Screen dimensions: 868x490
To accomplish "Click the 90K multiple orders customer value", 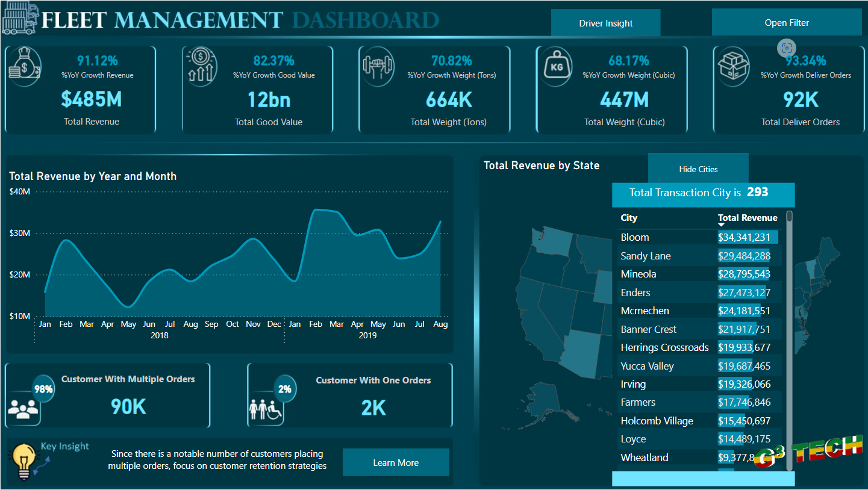I will click(128, 407).
